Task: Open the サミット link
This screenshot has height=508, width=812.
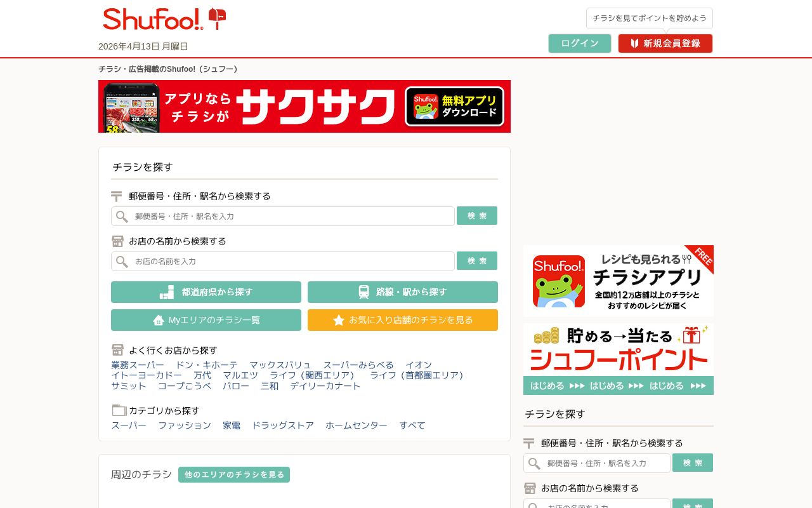Action: (129, 386)
